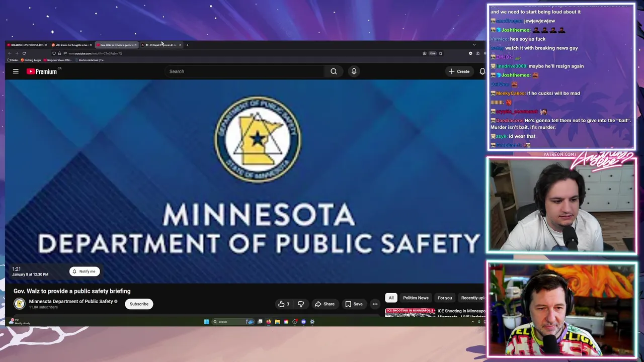Open the round account icon in browser toolbar
644x362 pixels.
coord(470,53)
